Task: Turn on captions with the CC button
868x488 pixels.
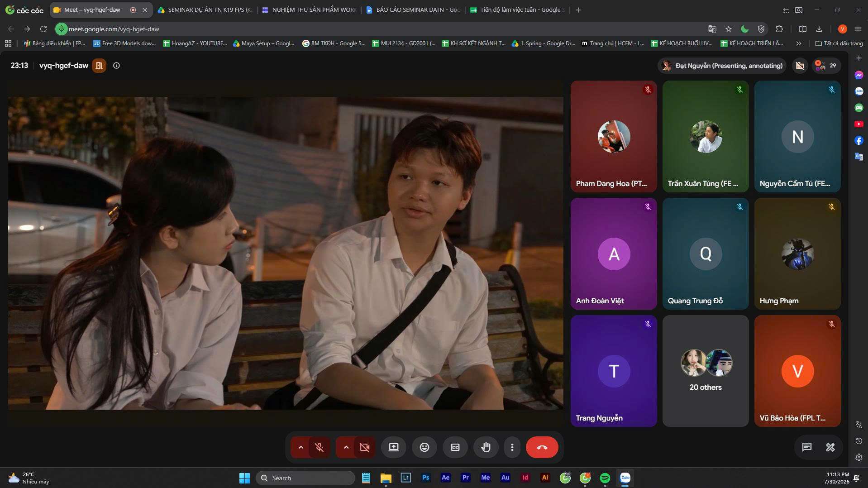Action: pyautogui.click(x=455, y=447)
